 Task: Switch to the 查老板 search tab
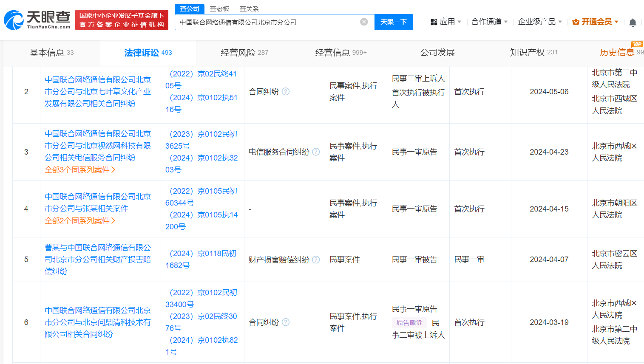[219, 8]
